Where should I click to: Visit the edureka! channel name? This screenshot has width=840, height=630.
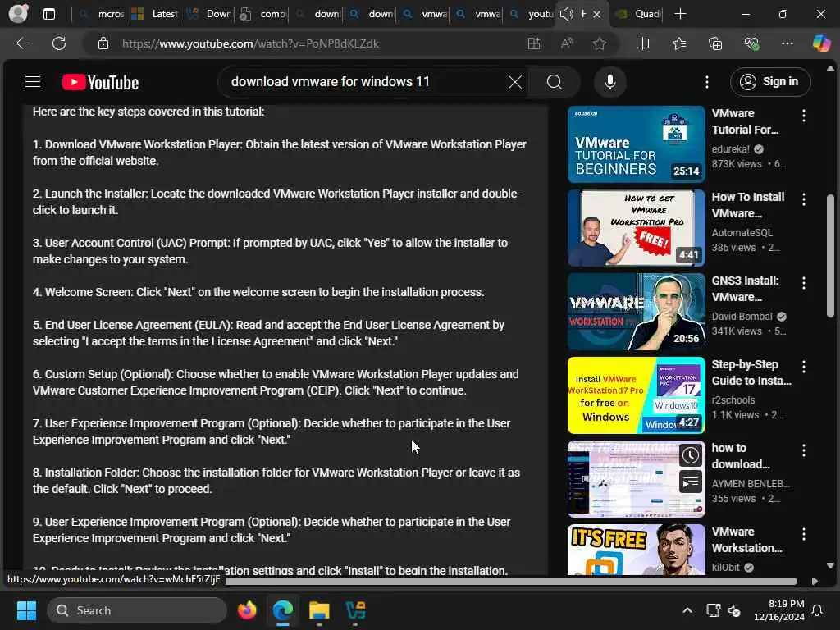click(x=730, y=149)
